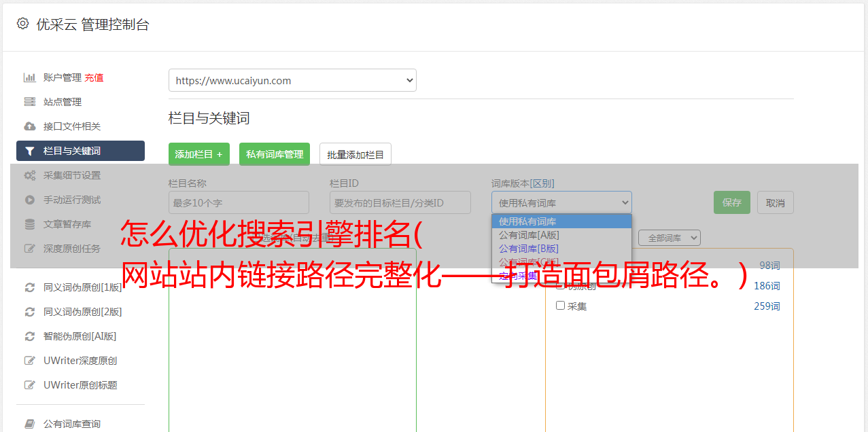The height and width of the screenshot is (432, 868).
Task: Click the server icon for 站点管理
Action: 30,102
